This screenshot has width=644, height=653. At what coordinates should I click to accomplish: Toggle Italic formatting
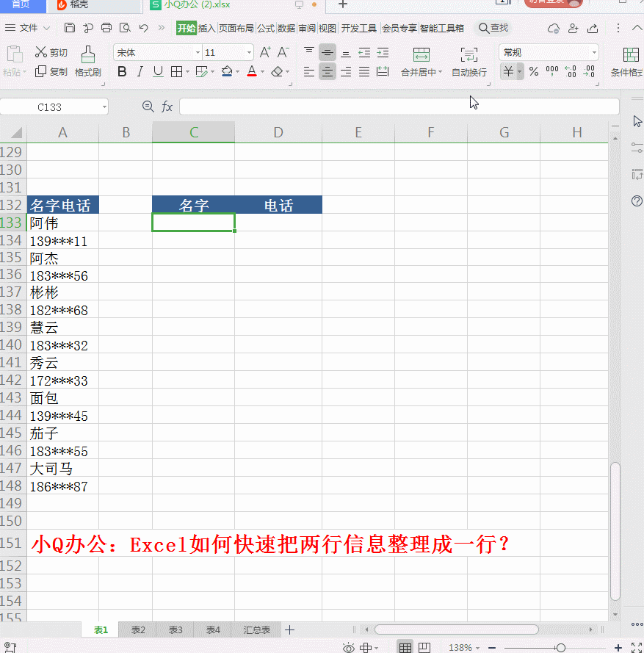click(x=140, y=71)
